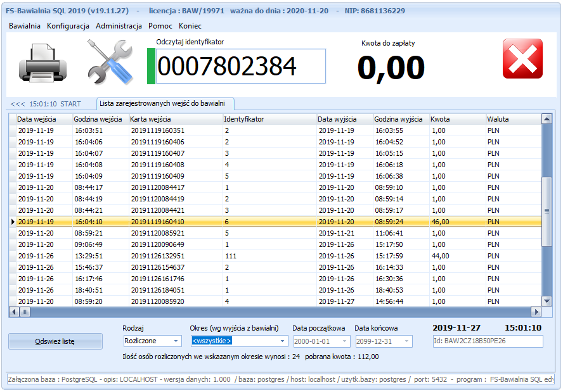Select the cell with card 20191120084421
Image resolution: width=563 pixels, height=392 pixels.
pyautogui.click(x=176, y=210)
